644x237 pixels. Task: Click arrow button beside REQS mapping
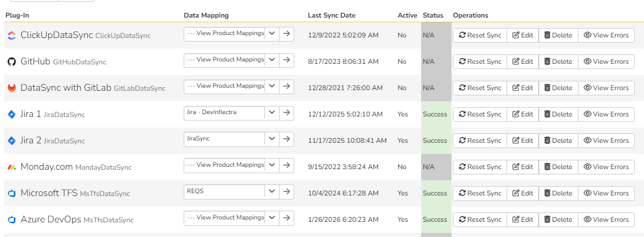point(286,193)
